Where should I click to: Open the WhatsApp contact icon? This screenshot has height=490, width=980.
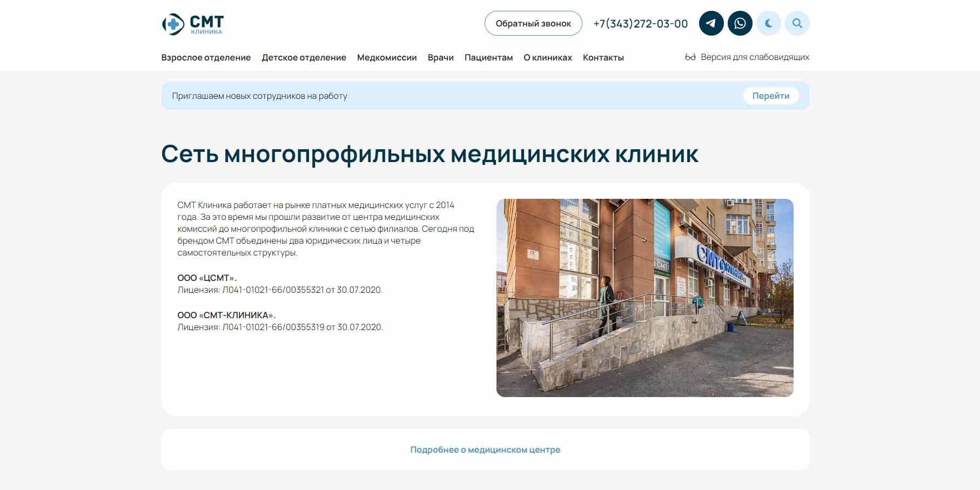pos(740,23)
